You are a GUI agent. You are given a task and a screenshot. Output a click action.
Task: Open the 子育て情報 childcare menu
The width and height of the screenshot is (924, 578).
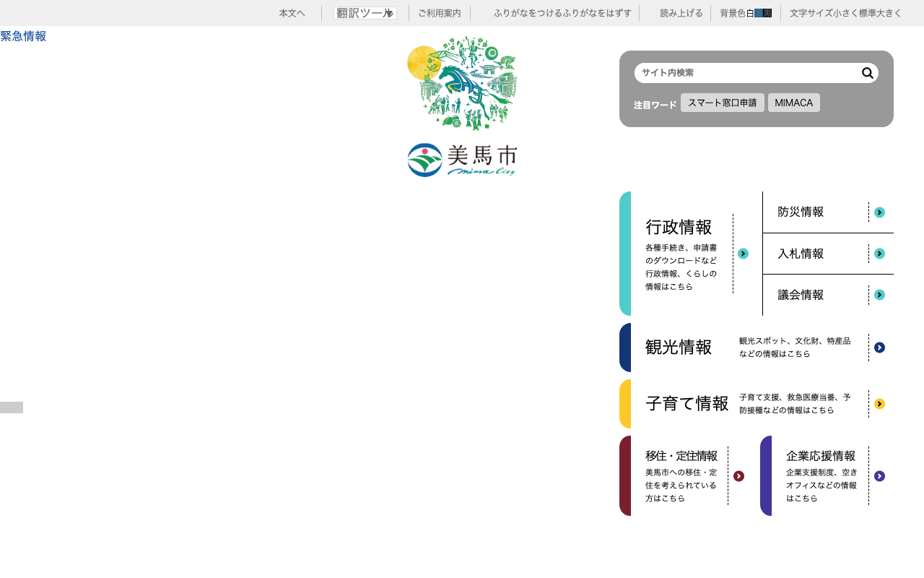click(x=757, y=404)
